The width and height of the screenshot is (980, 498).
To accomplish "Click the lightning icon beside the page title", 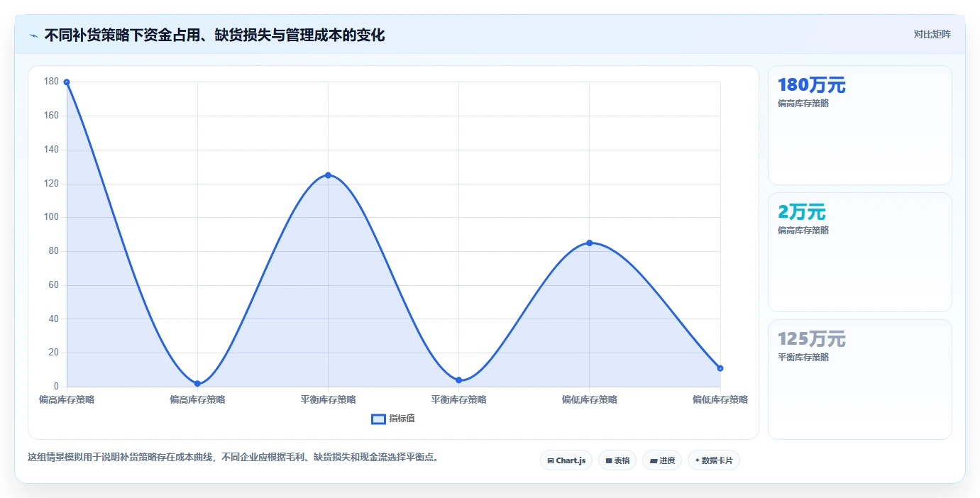I will point(33,35).
